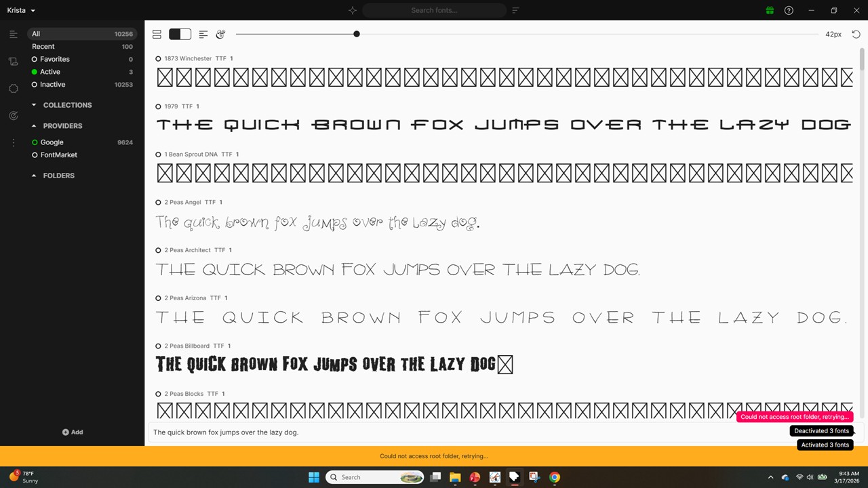Click the Add button at the bottom
The image size is (868, 488).
[73, 432]
